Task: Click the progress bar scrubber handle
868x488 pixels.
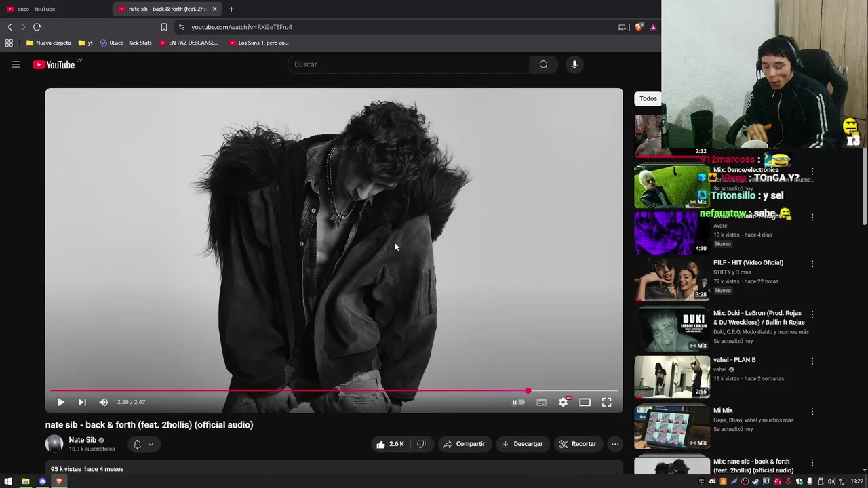Action: click(x=528, y=391)
